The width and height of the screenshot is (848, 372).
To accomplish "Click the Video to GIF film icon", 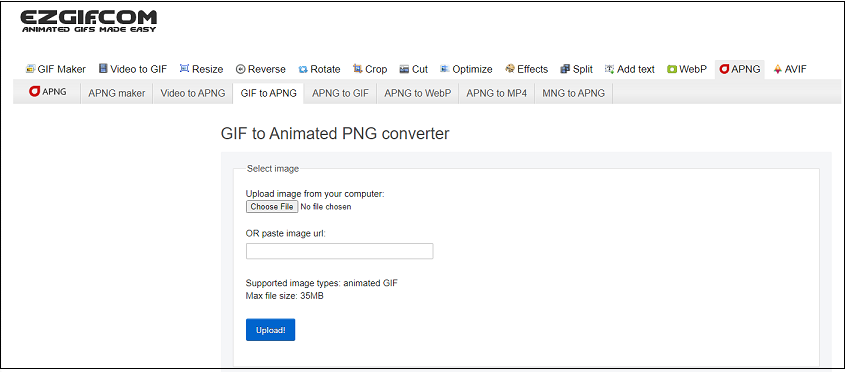I will coord(103,69).
